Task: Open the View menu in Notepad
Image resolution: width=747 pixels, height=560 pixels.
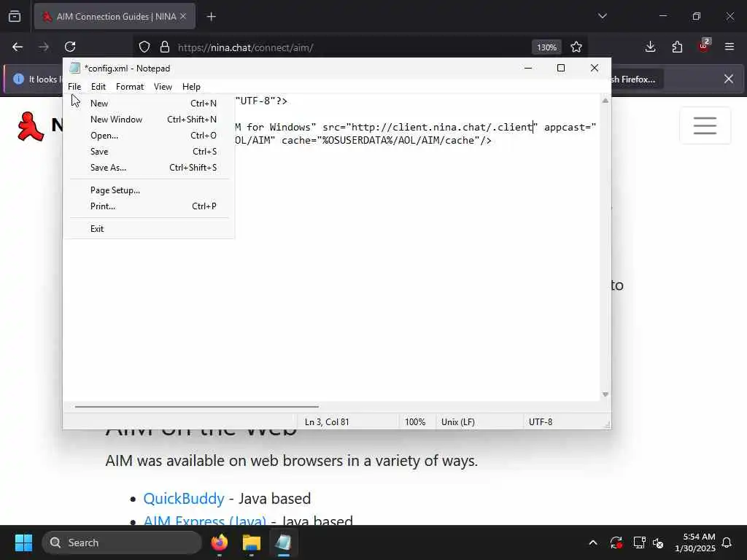Action: 163,87
